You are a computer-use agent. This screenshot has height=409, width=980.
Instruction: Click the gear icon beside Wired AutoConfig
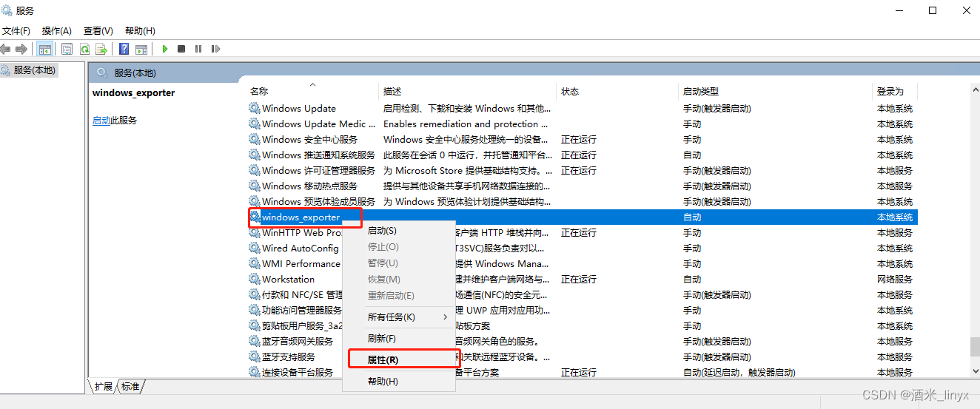[255, 248]
